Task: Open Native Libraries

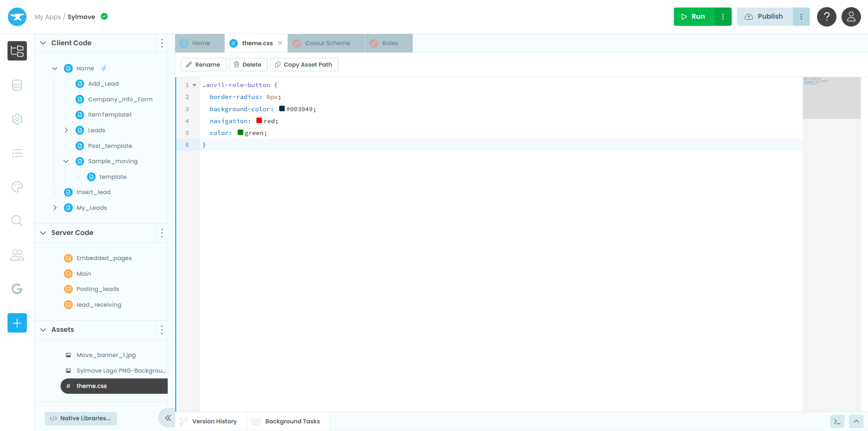Action: point(81,418)
